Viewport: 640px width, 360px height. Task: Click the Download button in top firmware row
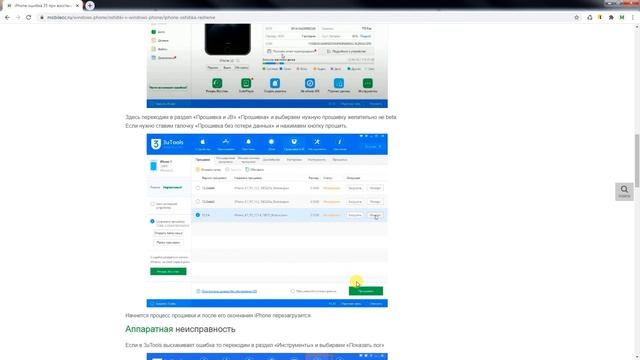tap(355, 188)
